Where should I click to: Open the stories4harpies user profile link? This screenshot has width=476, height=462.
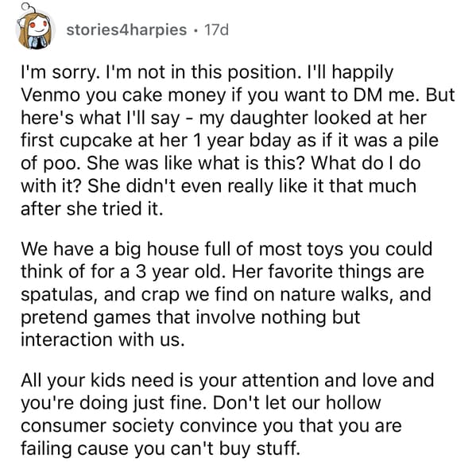coord(126,29)
